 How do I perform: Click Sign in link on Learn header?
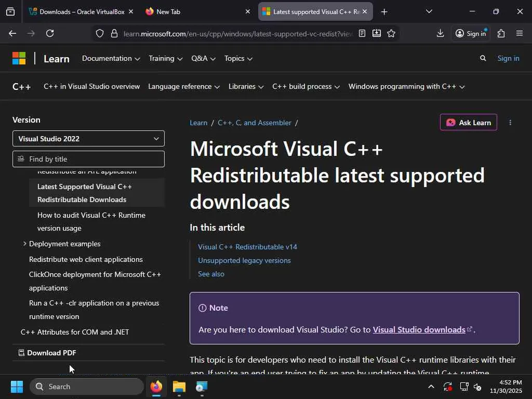508,58
